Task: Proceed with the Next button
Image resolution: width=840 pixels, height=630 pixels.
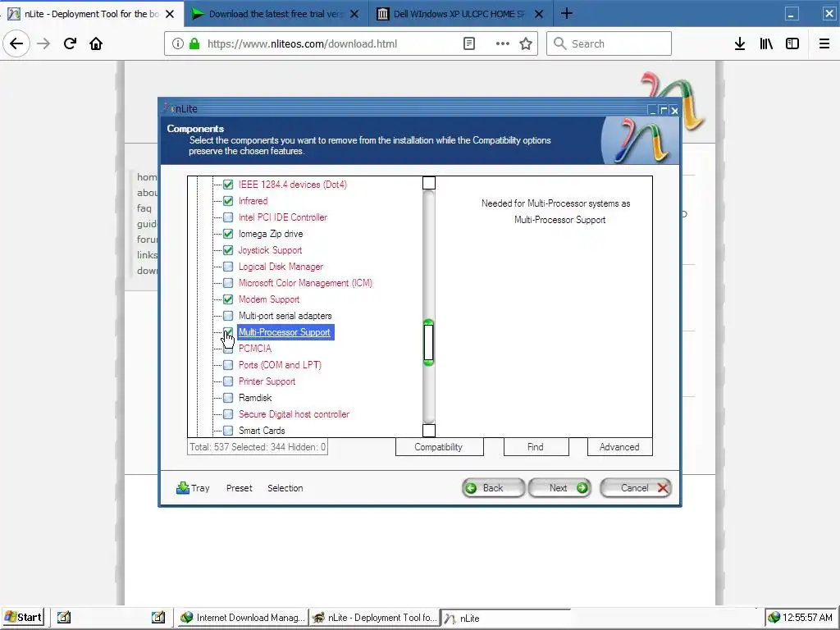Action: pos(559,488)
